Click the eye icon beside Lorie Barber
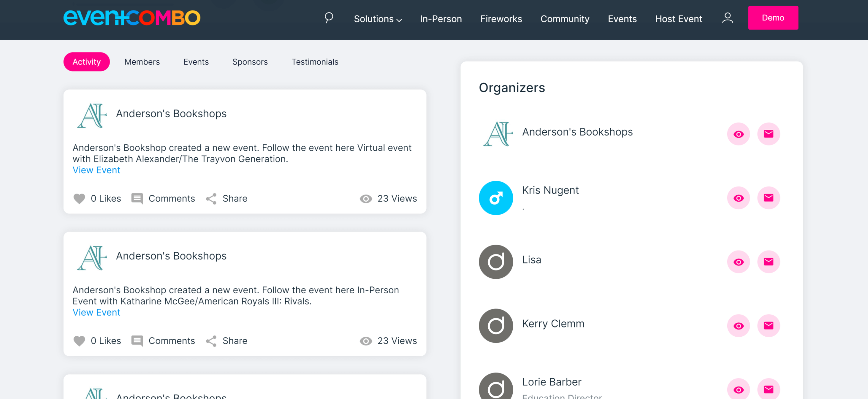 click(x=738, y=390)
